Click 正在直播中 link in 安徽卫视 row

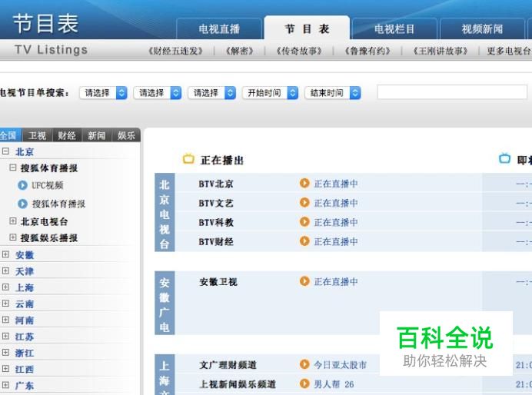tap(336, 282)
